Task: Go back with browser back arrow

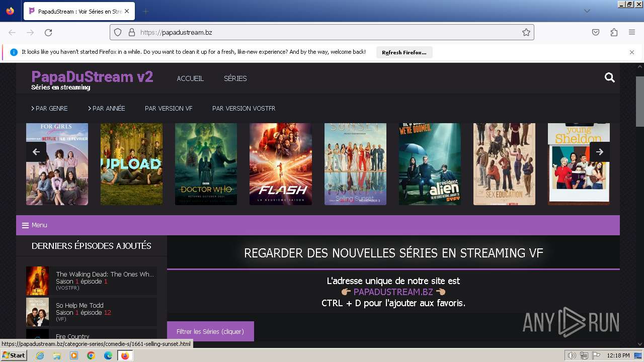Action: point(12,32)
